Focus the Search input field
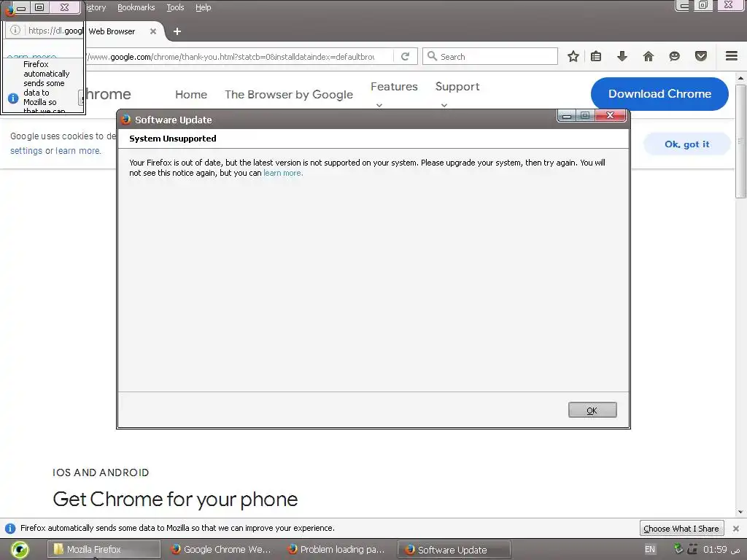747x560 pixels. click(489, 56)
